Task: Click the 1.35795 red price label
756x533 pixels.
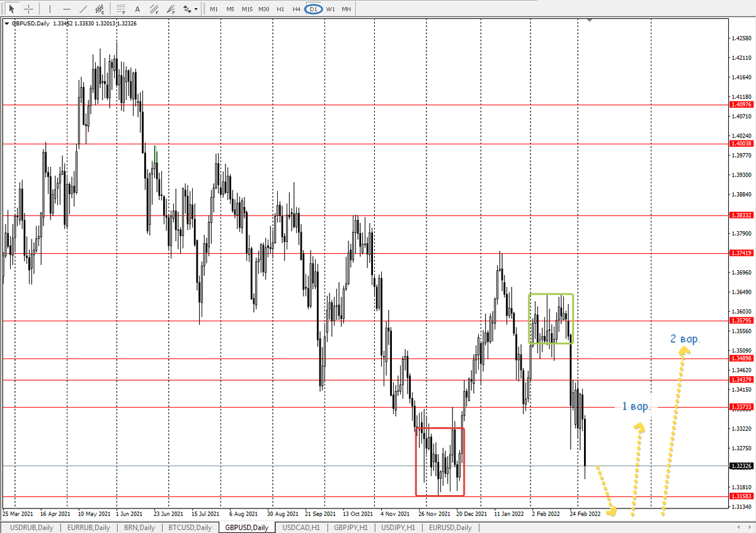Action: (x=741, y=321)
